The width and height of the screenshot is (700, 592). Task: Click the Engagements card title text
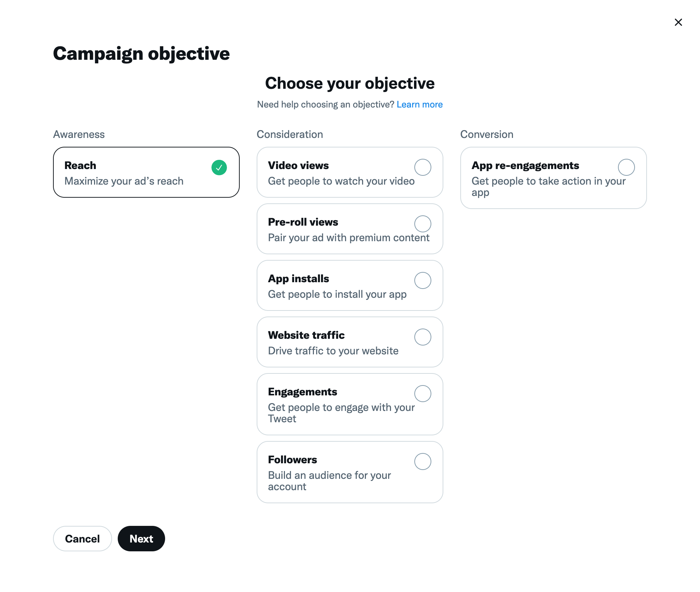click(303, 392)
